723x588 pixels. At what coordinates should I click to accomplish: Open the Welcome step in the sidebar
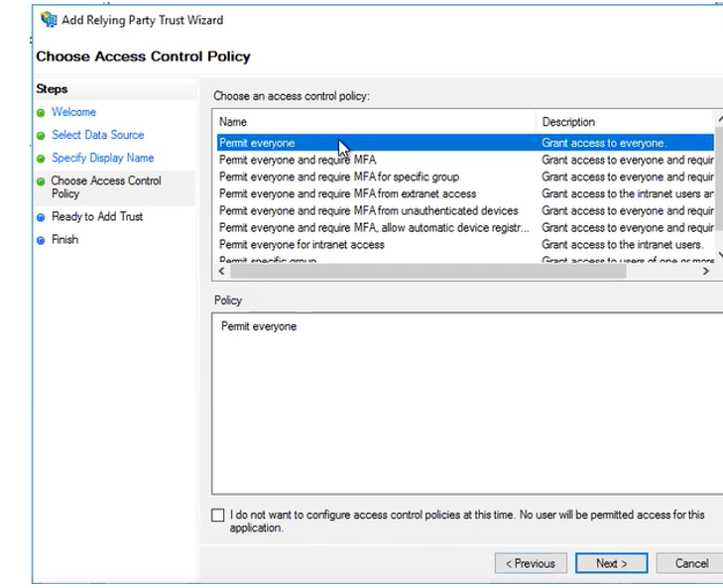[74, 112]
